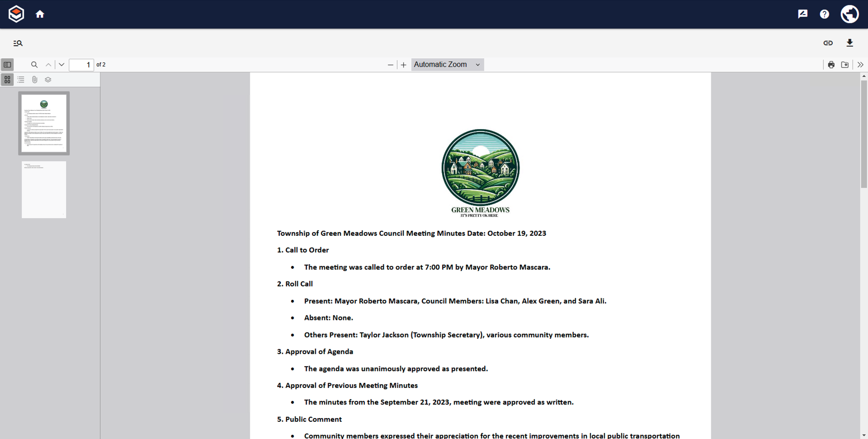Viewport: 868px width, 439px height.
Task: Open the layers panel in the sidebar
Action: point(48,79)
